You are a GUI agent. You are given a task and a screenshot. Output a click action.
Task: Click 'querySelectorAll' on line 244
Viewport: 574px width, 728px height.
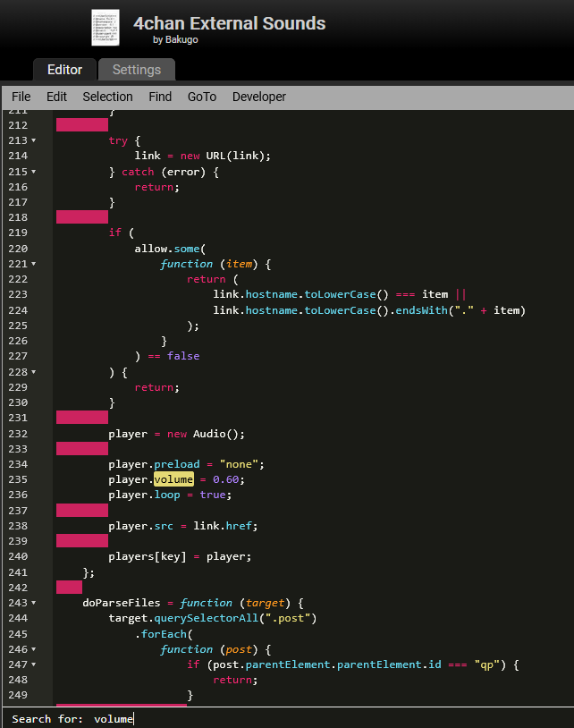206,618
